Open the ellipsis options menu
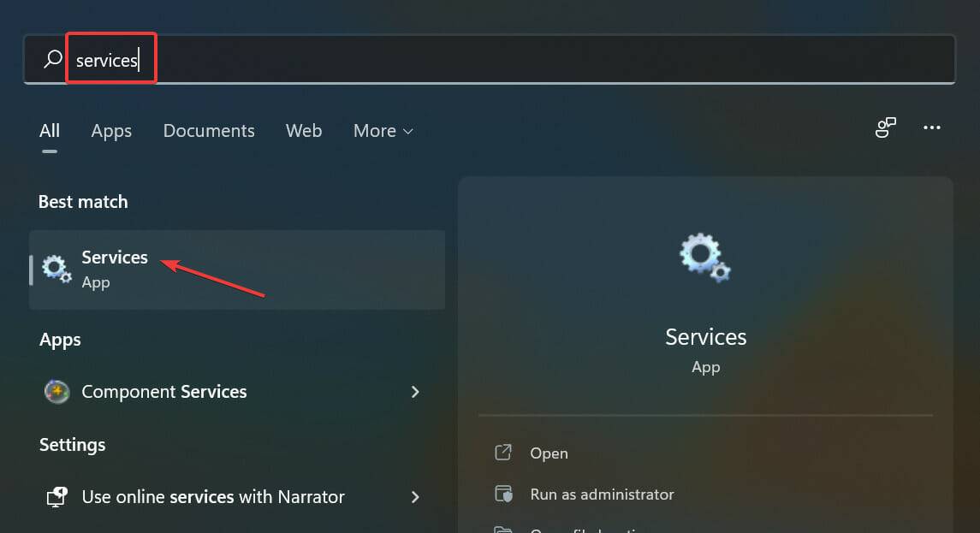 pyautogui.click(x=932, y=127)
